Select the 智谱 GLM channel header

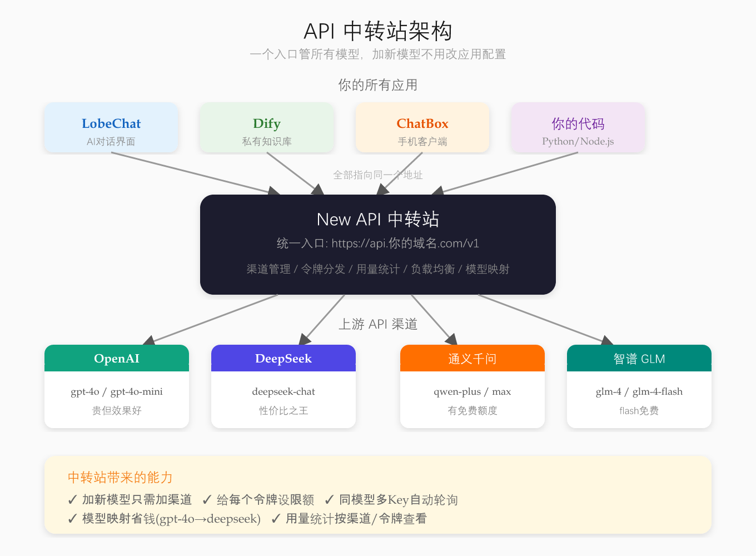click(x=639, y=358)
